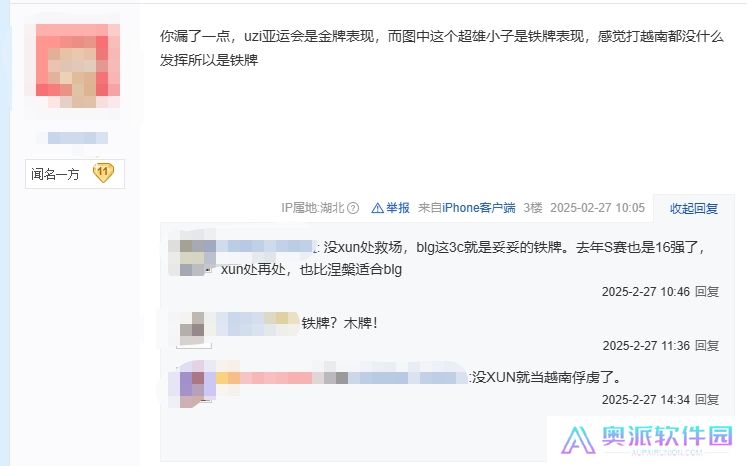Click the IP location help question-mark icon

point(353,208)
